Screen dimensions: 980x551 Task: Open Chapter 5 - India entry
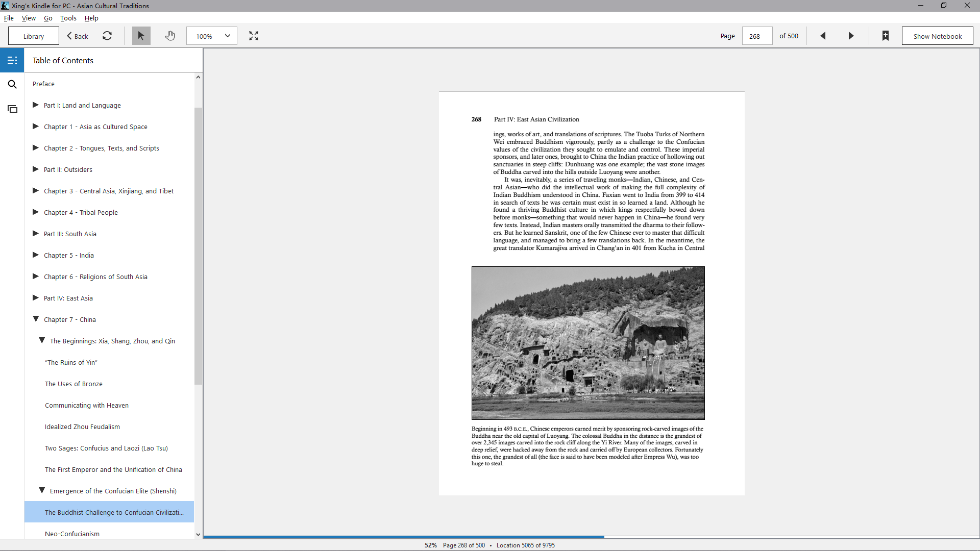click(x=69, y=255)
